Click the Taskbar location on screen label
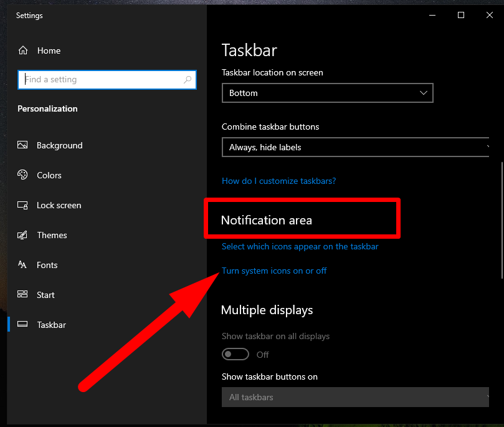This screenshot has height=427, width=504. [x=272, y=73]
